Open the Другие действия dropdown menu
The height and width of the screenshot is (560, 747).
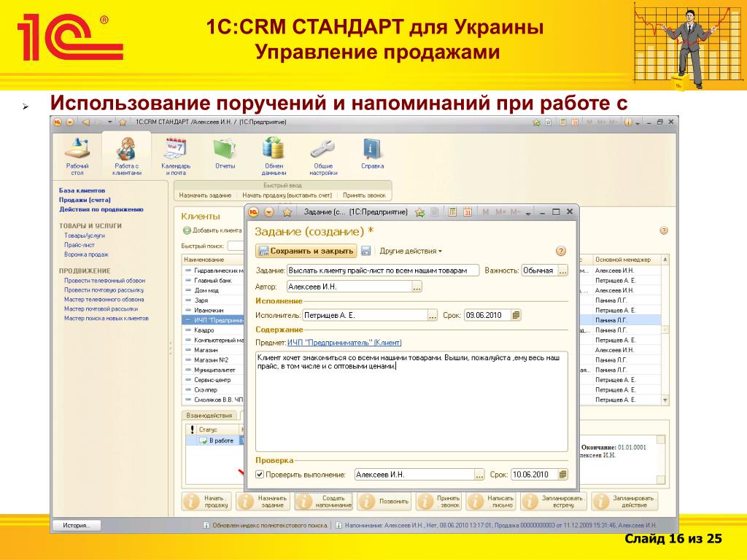coord(410,251)
